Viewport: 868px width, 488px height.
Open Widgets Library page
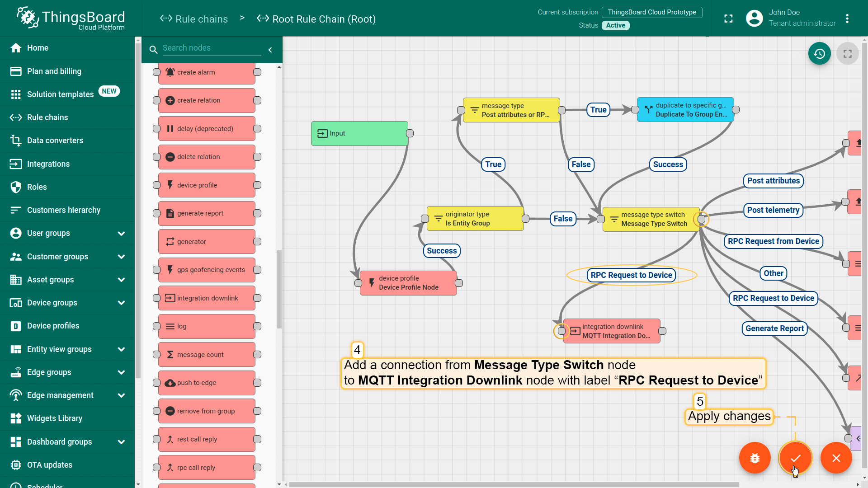tap(67, 418)
